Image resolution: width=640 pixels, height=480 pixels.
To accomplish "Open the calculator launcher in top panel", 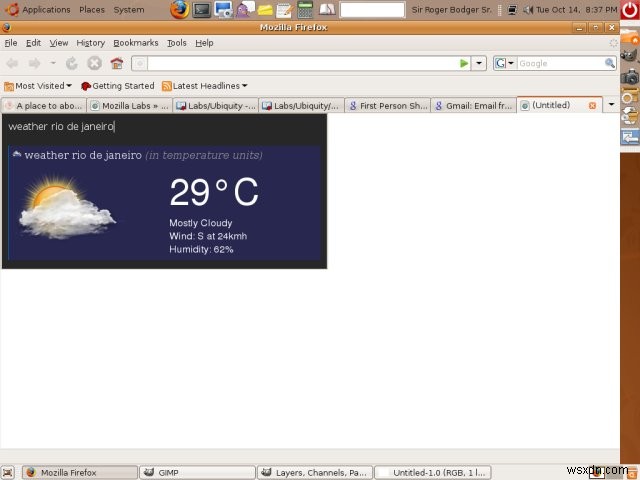I will [x=304, y=10].
